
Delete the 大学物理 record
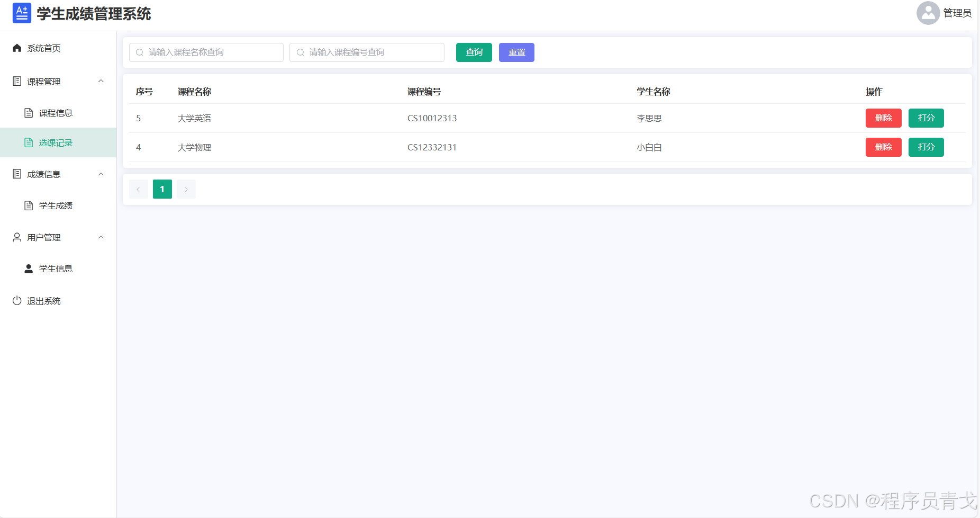point(883,147)
